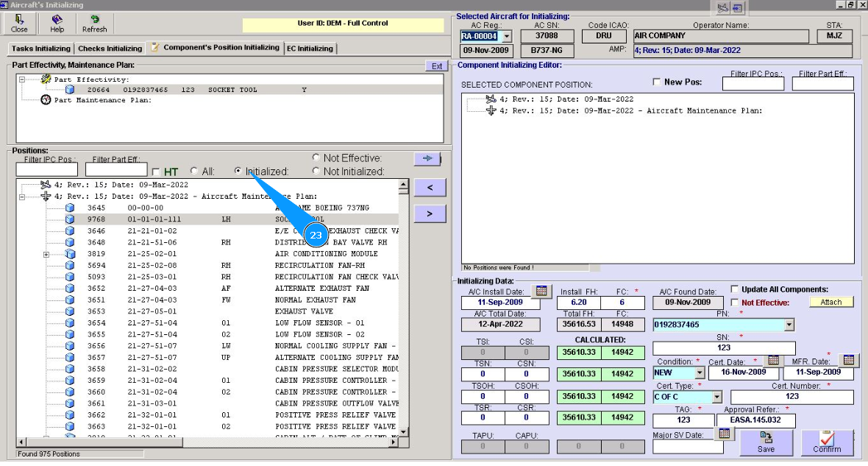Click the Filter IPC Pos. input in Positions

click(x=47, y=171)
